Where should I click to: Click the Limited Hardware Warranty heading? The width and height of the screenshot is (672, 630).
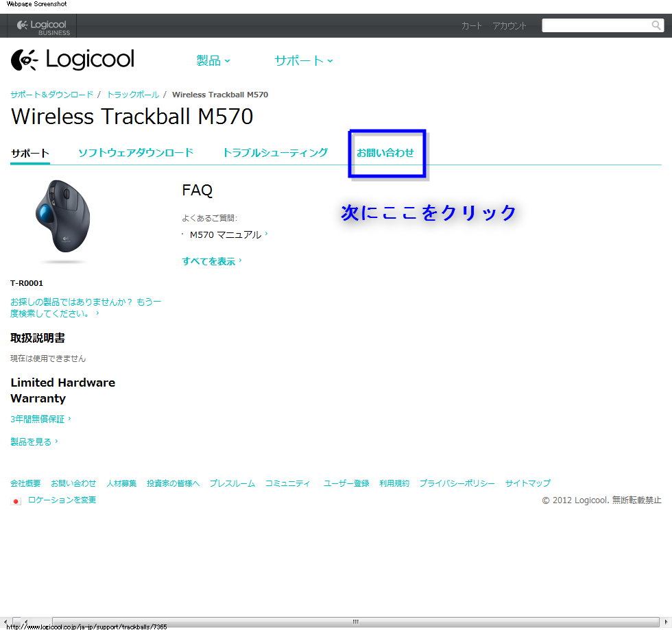[x=63, y=391]
